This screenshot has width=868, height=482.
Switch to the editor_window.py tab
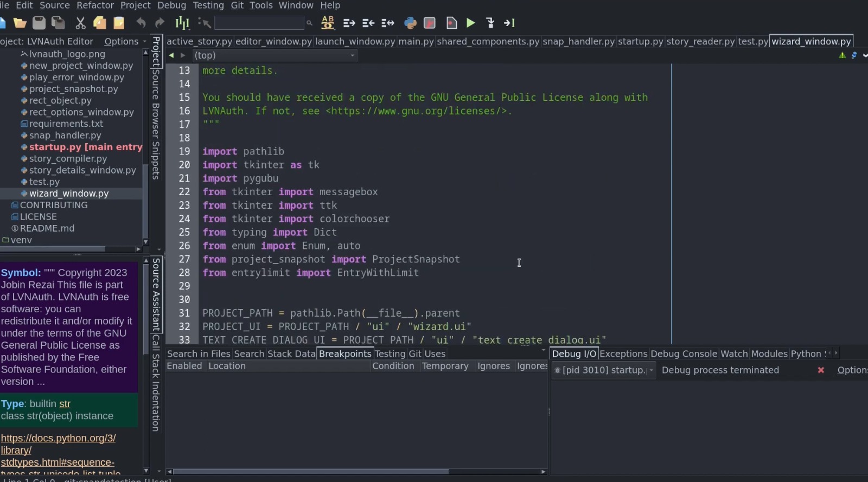(274, 41)
